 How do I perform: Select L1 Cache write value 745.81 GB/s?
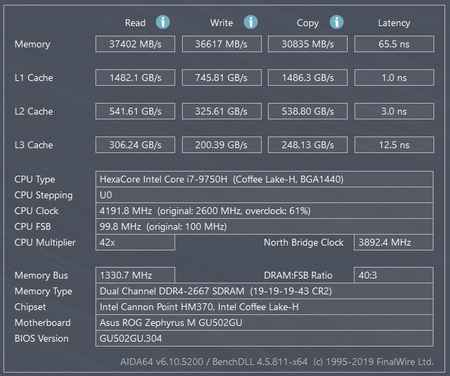(x=221, y=78)
